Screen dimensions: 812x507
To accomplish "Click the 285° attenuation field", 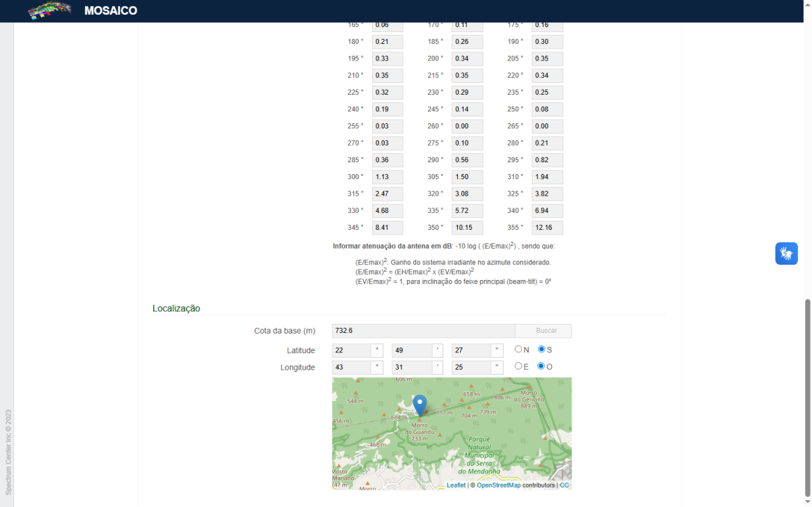I will 388,160.
